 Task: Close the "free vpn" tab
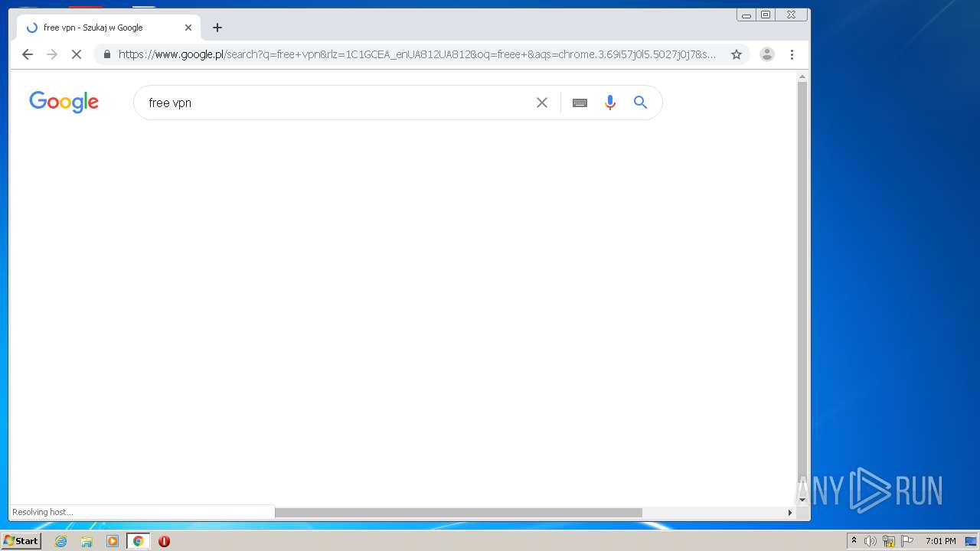click(x=188, y=28)
